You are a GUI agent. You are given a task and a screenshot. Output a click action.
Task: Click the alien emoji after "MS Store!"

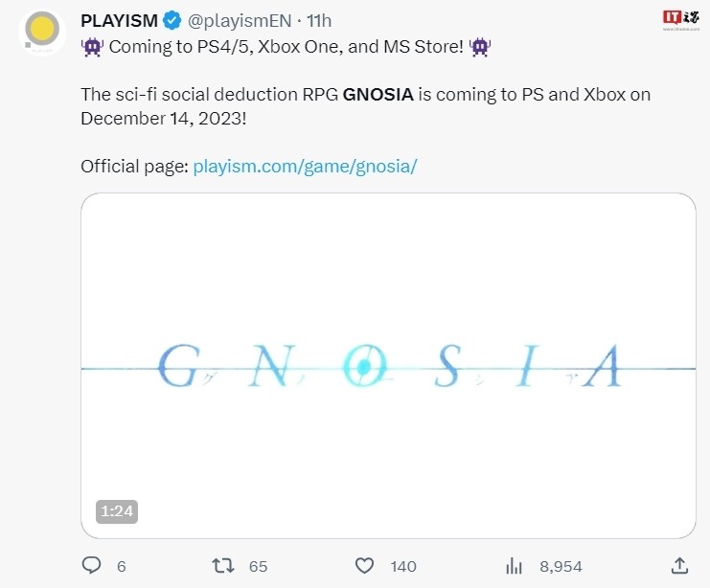480,47
